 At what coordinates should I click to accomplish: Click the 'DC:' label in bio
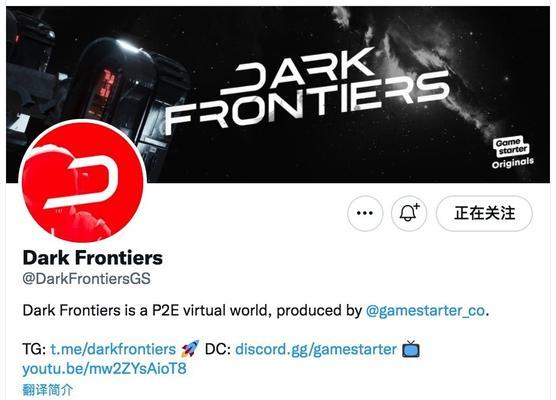click(218, 349)
